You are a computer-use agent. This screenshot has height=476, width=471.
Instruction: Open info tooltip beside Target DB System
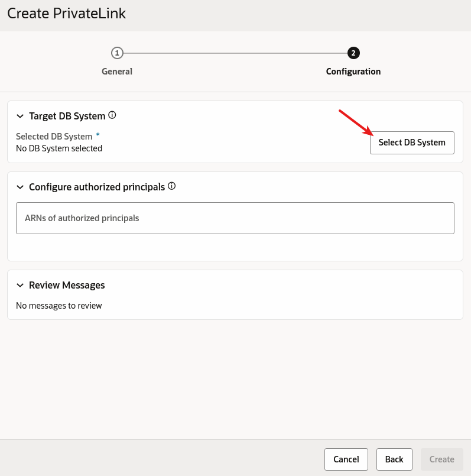tap(112, 115)
